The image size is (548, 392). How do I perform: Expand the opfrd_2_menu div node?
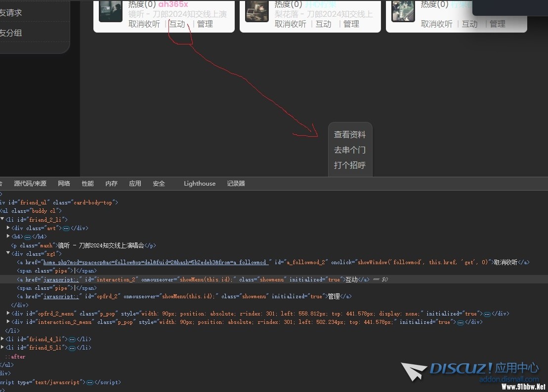click(x=8, y=314)
